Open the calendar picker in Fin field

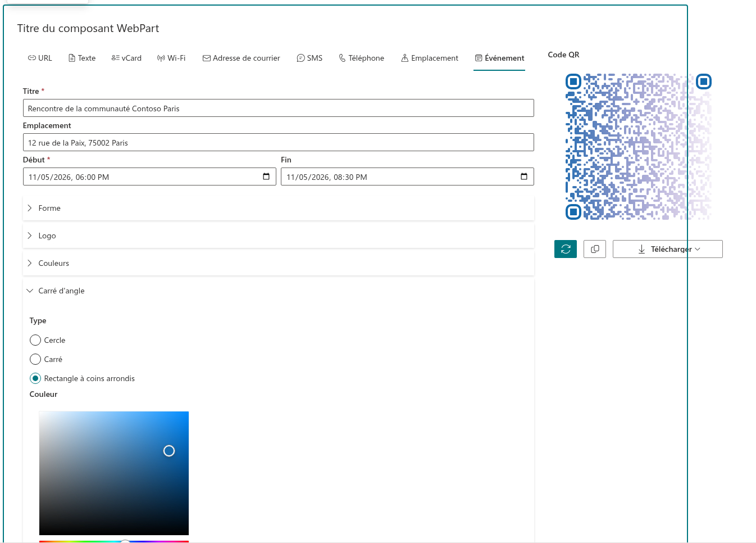point(524,177)
